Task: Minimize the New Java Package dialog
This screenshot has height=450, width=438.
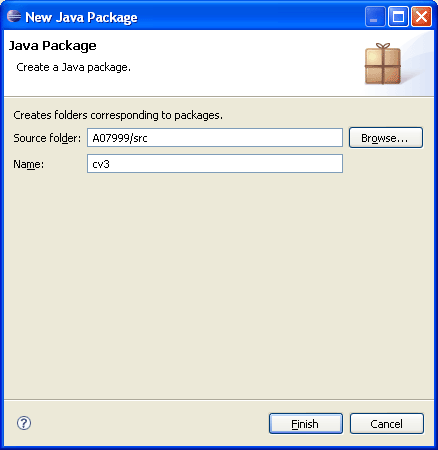Action: click(x=375, y=16)
